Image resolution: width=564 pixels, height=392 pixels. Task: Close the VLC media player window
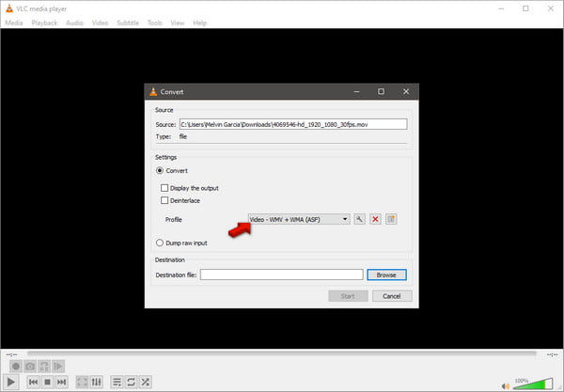tap(550, 8)
